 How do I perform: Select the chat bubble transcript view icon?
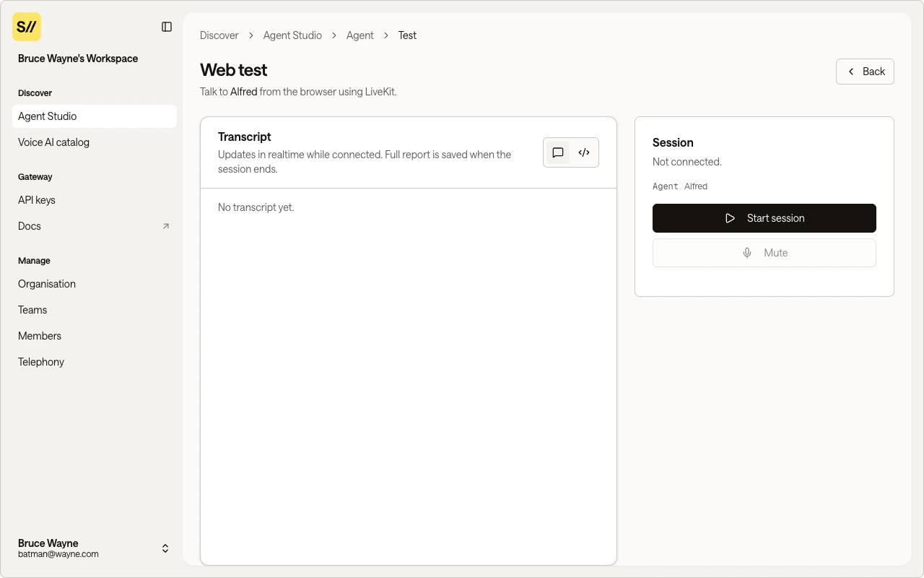(x=557, y=152)
